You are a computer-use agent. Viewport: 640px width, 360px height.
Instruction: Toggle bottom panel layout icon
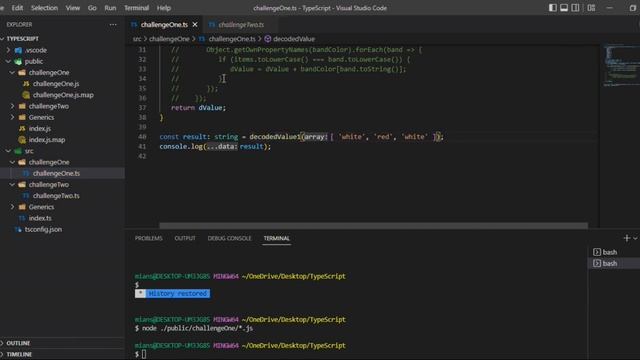564,8
